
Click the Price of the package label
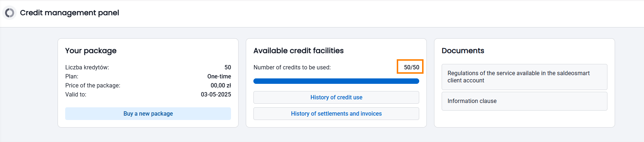(93, 85)
